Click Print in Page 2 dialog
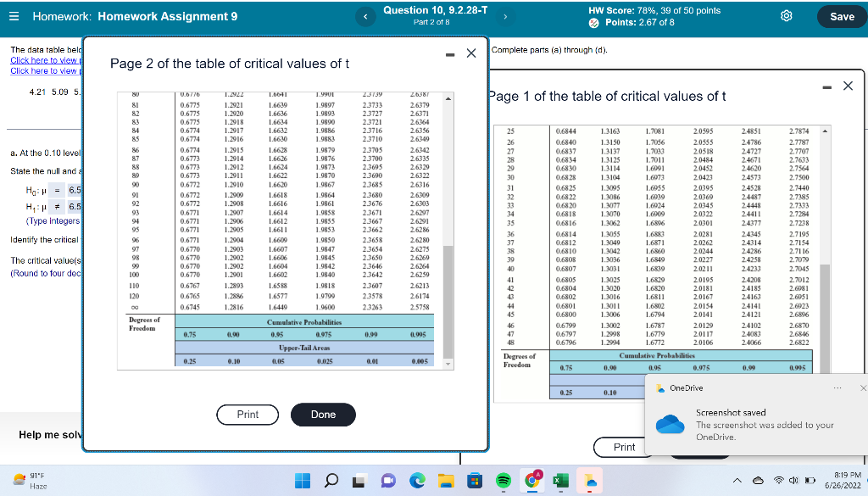The height and width of the screenshot is (496, 868). pyautogui.click(x=248, y=415)
